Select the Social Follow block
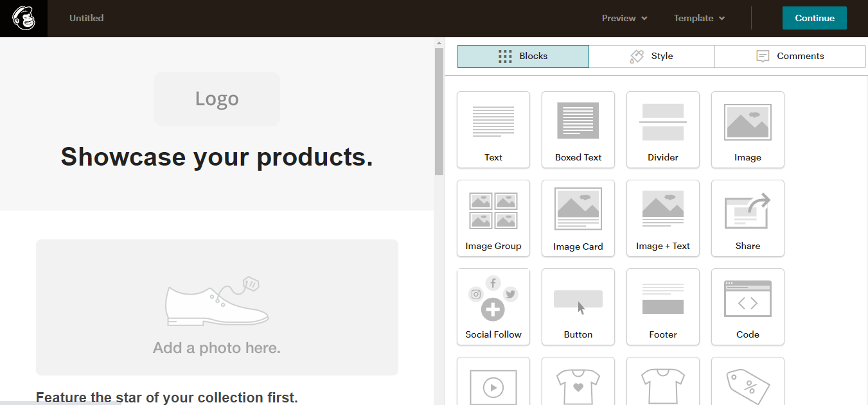 493,306
